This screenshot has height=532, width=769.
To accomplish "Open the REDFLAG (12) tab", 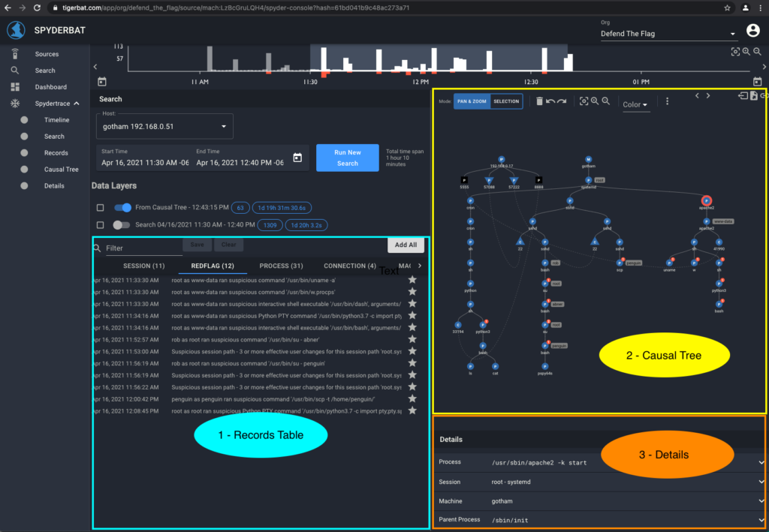I will (213, 266).
